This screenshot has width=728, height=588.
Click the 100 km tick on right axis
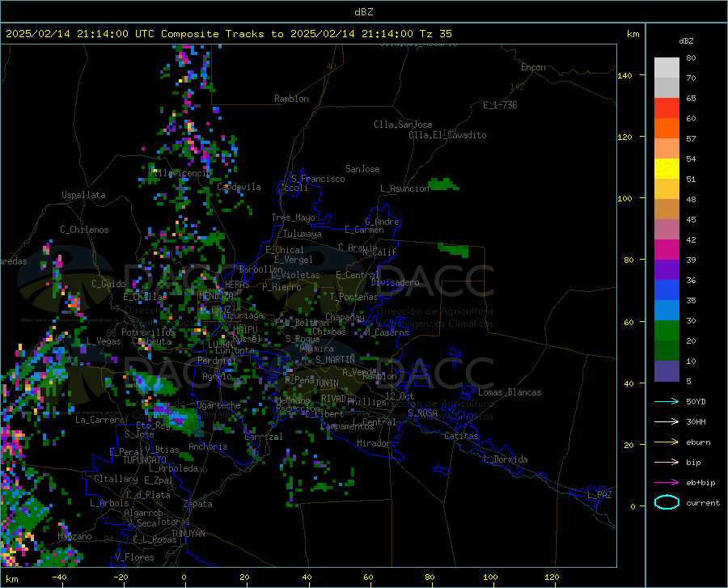[624, 199]
